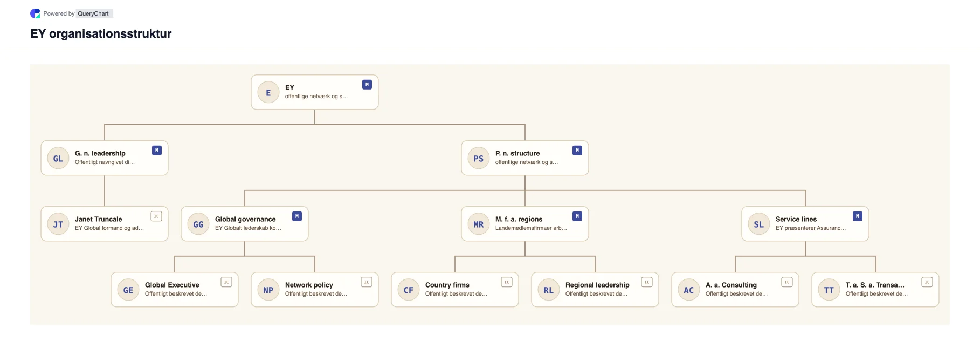Click the PS avatar circle

pos(479,158)
